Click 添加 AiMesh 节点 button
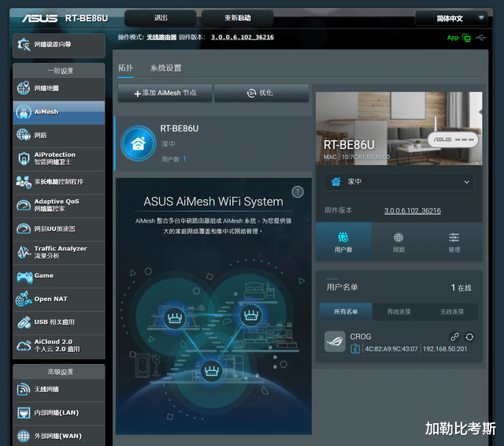Image resolution: width=504 pixels, height=446 pixels. click(165, 93)
